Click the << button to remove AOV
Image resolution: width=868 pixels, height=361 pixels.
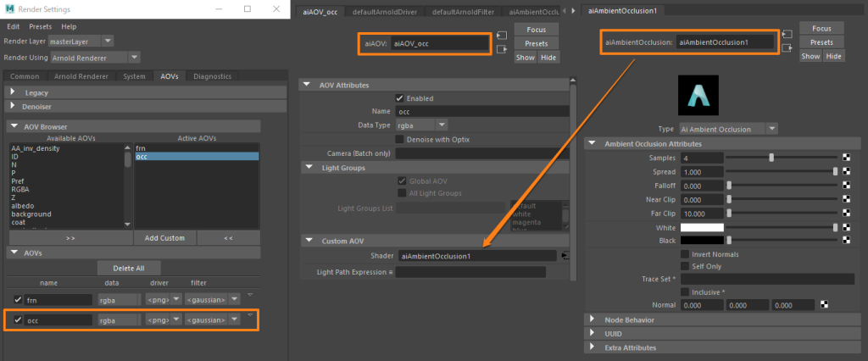point(228,238)
